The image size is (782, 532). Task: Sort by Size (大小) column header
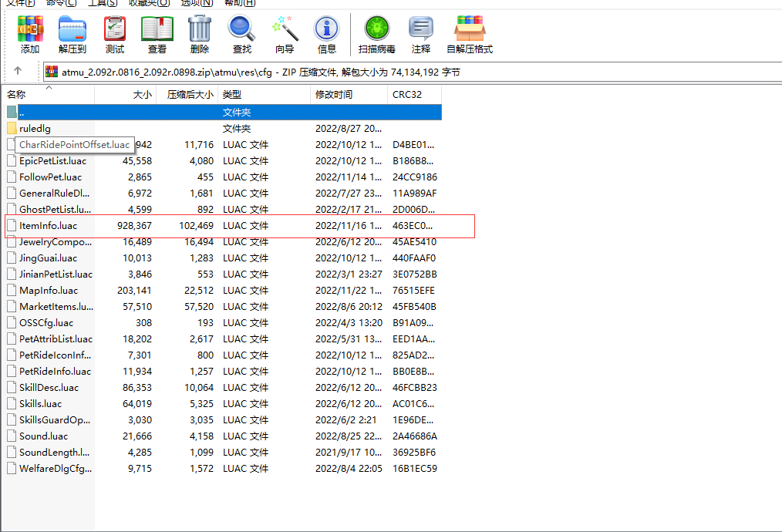coord(125,94)
